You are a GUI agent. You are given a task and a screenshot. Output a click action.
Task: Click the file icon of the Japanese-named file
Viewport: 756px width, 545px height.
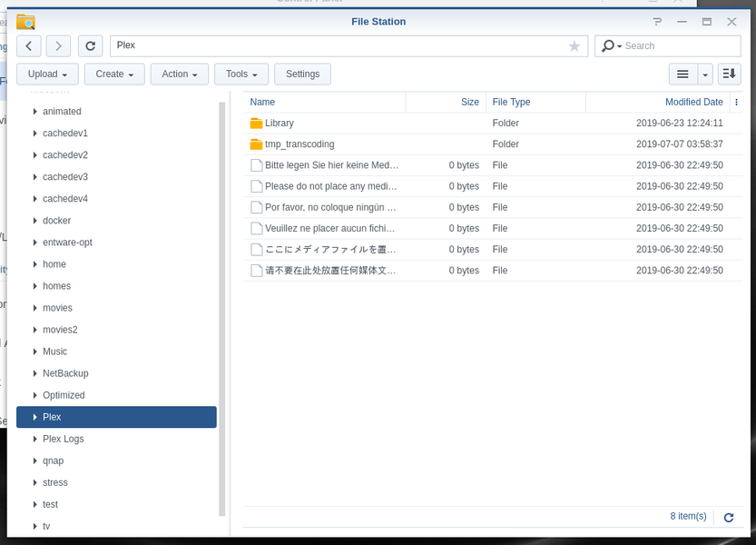257,250
